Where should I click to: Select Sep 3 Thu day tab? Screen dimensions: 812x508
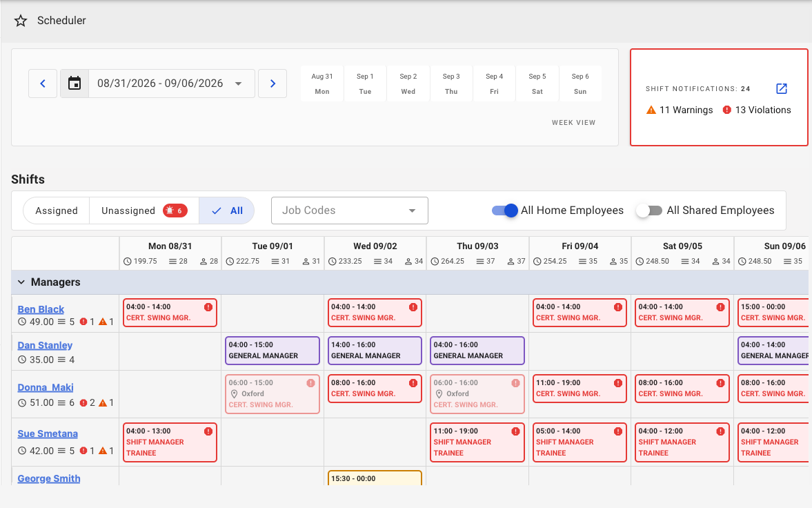(451, 84)
